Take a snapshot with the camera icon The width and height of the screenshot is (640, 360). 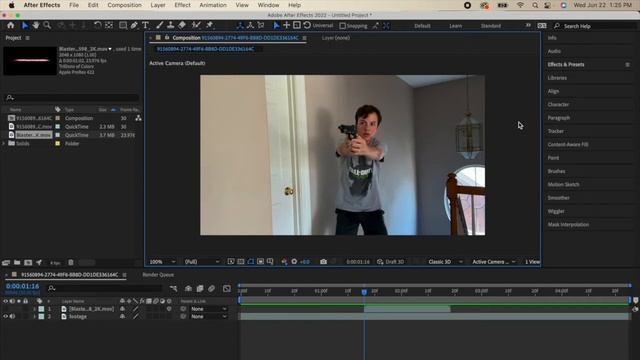pos(323,262)
